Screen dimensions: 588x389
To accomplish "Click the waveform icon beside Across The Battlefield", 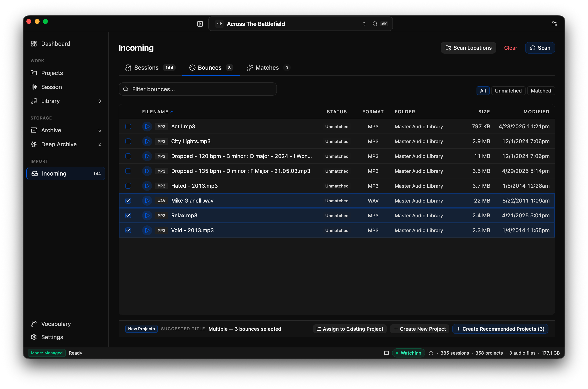I will click(x=219, y=24).
